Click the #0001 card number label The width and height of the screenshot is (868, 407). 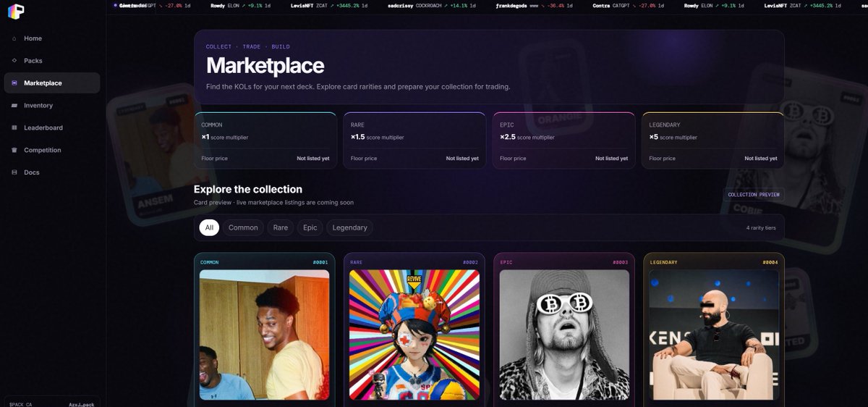320,262
